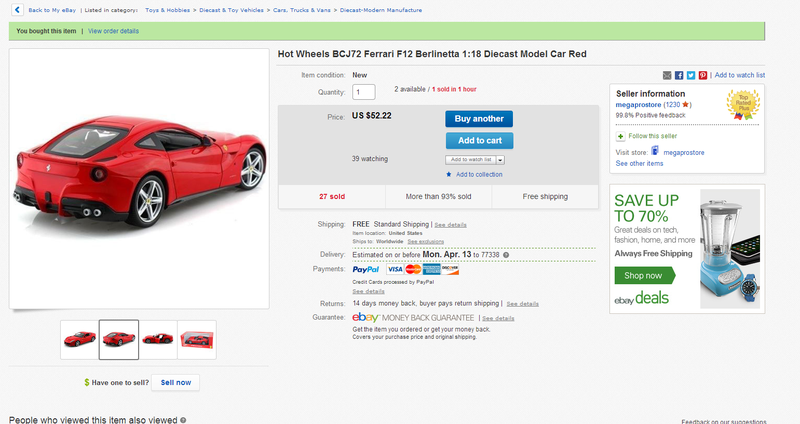Share the listing on Facebook
800x424 pixels.
coord(679,75)
